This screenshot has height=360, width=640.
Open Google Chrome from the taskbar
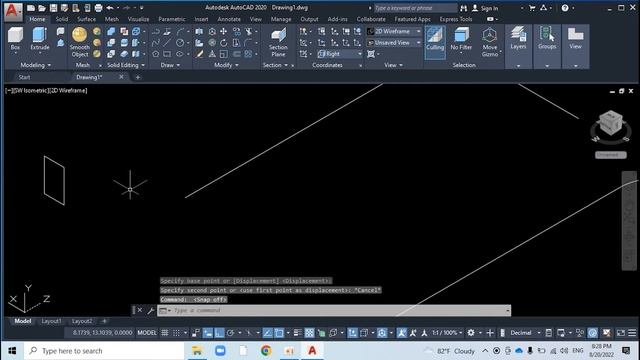tap(266, 351)
